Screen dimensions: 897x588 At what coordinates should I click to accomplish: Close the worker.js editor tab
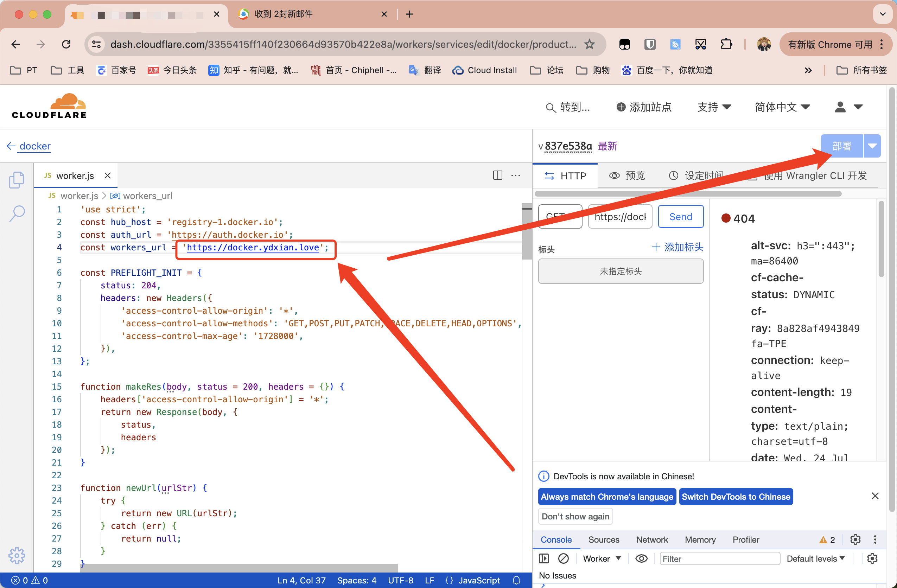point(108,175)
